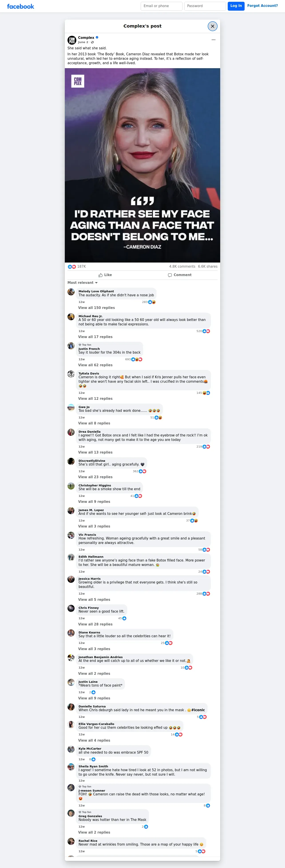Click Melody Love Oliphant's avatar

(x=71, y=292)
